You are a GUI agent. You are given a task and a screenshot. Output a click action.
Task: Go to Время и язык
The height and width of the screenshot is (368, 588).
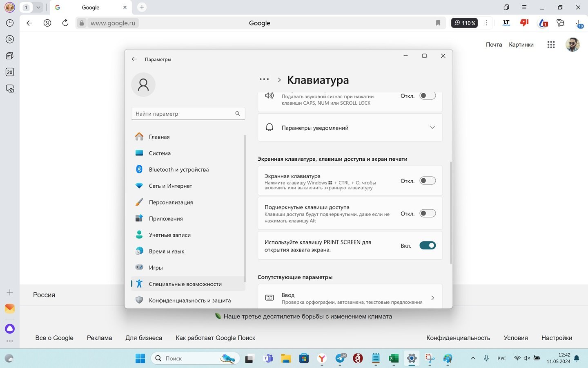(188, 251)
